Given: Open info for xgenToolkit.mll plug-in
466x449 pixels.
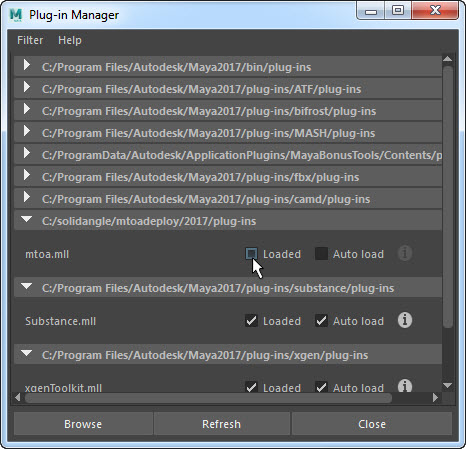Looking at the screenshot, I should coord(405,386).
